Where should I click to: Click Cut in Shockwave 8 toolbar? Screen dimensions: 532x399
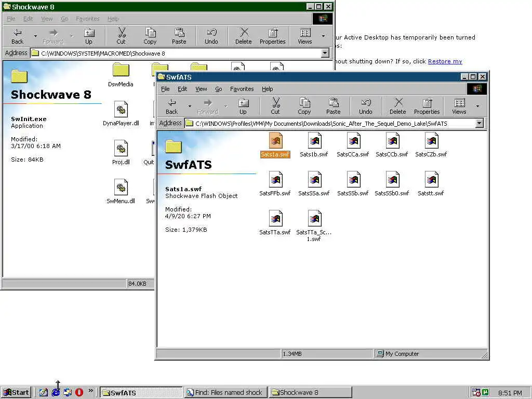pyautogui.click(x=121, y=37)
